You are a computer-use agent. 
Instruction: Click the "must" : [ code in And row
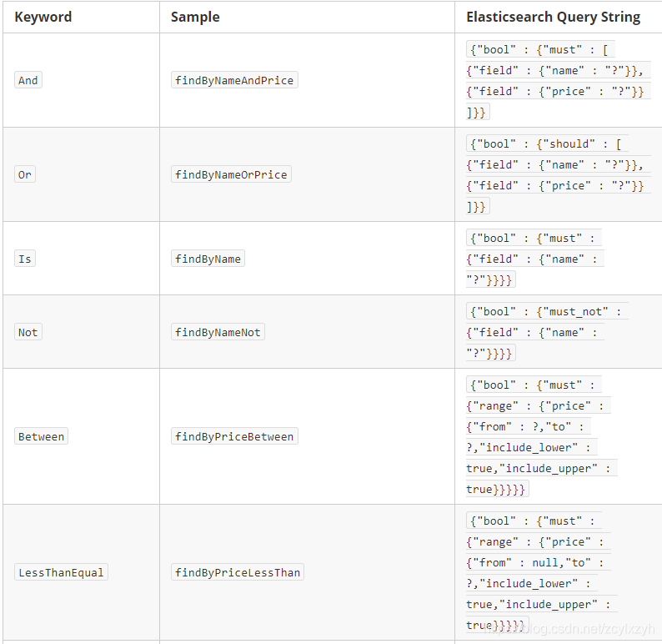[540, 50]
